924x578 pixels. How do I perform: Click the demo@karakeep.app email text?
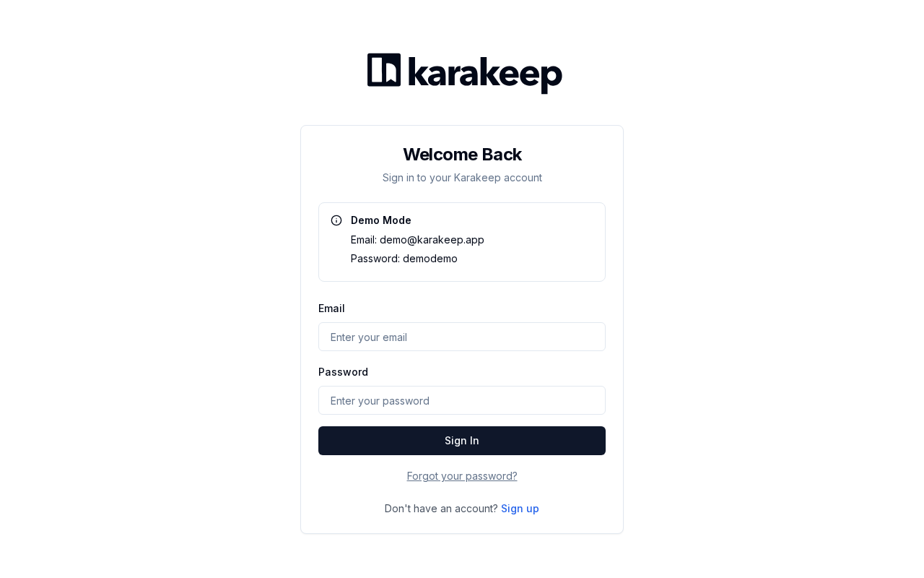(432, 240)
